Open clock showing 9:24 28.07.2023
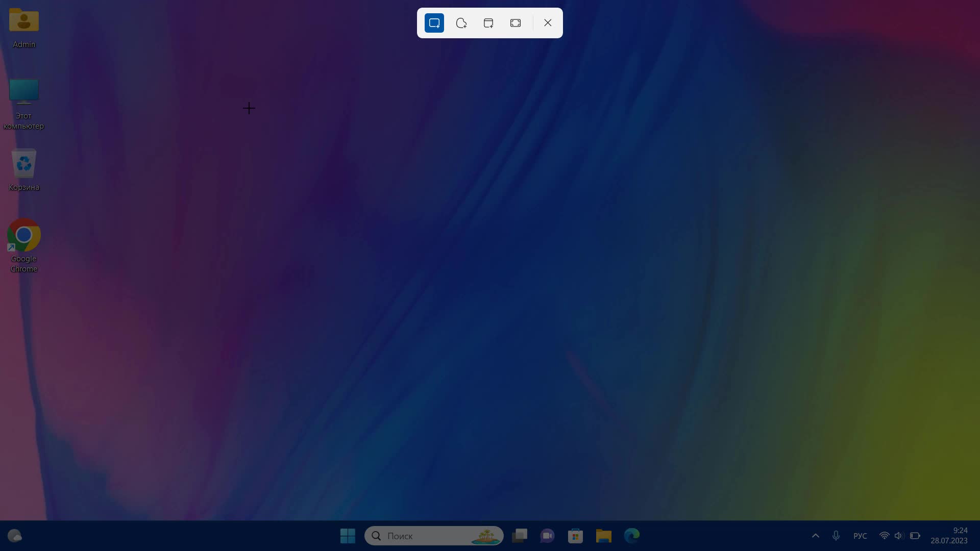 [x=949, y=536]
